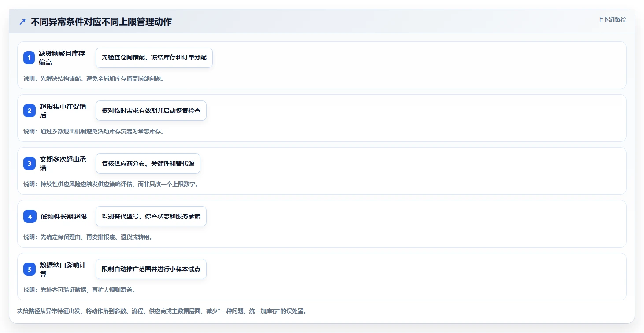Click the number 5 step badge

click(30, 269)
